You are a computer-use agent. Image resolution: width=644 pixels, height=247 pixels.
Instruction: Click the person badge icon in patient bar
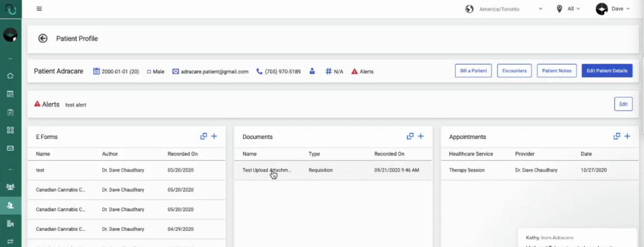[x=312, y=71]
